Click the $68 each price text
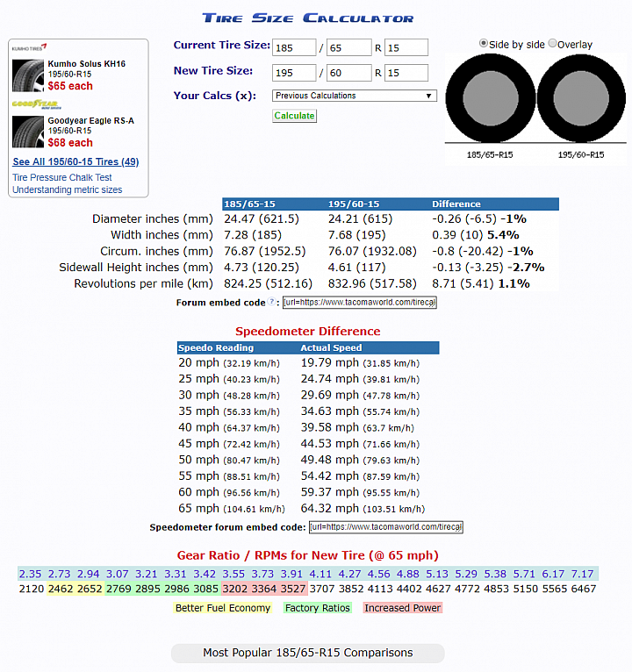The width and height of the screenshot is (632, 672). pos(70,143)
